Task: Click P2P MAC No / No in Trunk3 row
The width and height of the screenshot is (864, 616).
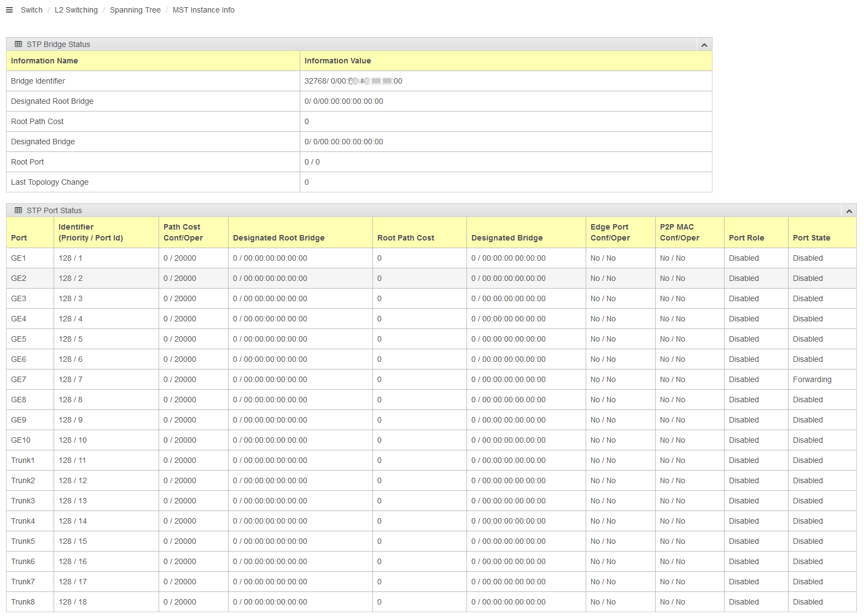Action: click(x=673, y=501)
